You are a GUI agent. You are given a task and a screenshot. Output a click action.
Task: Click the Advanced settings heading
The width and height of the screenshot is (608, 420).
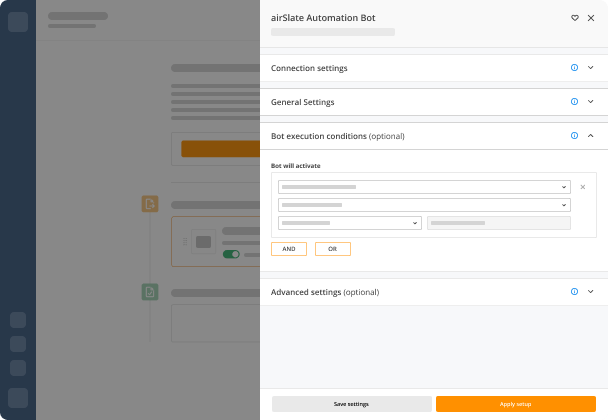pyautogui.click(x=325, y=292)
